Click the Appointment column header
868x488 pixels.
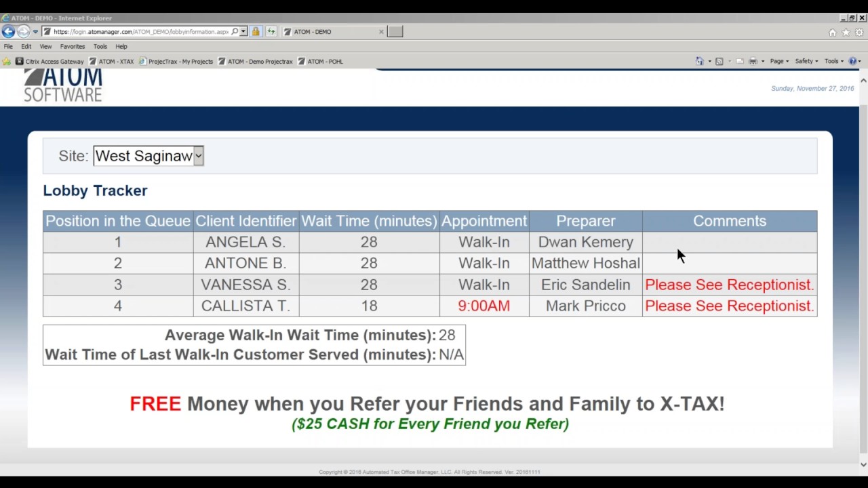(x=484, y=221)
